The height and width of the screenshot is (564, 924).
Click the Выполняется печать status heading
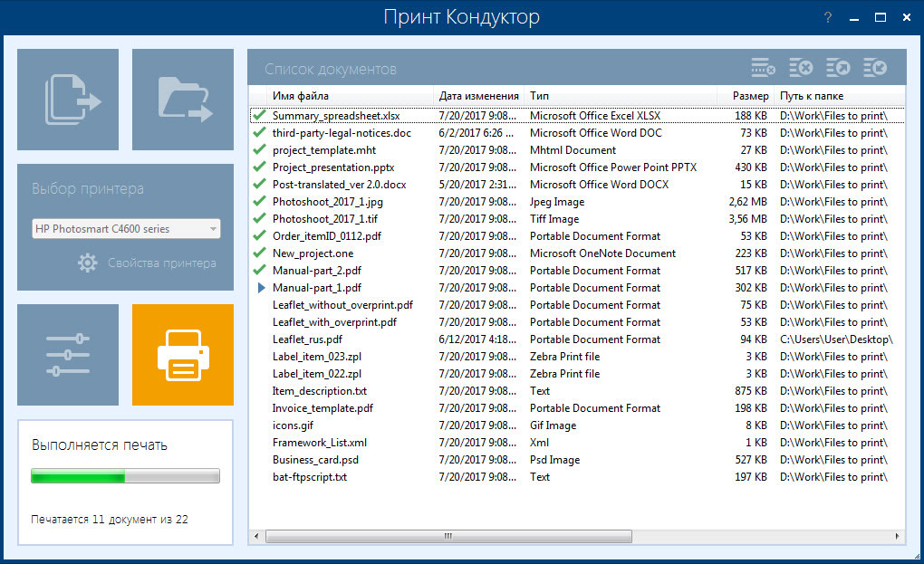click(x=100, y=445)
